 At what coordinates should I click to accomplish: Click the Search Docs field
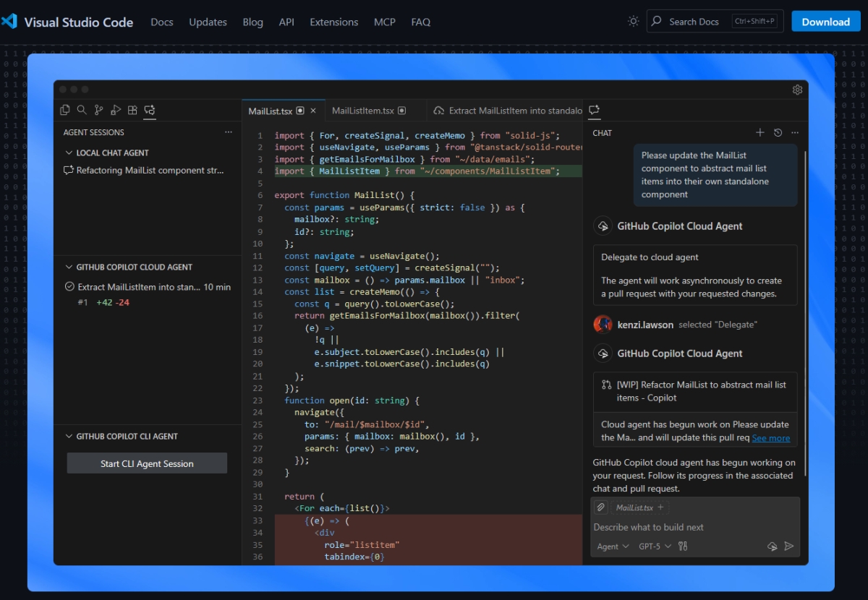694,22
